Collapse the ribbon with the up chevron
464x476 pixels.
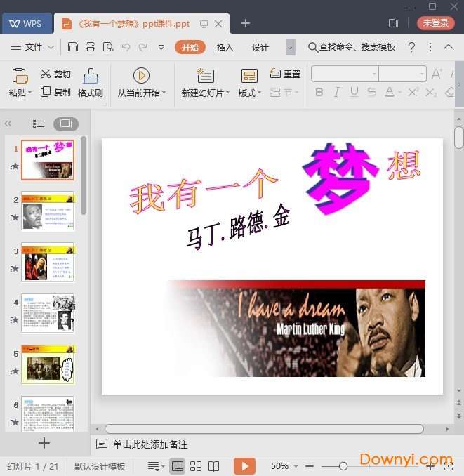coord(449,47)
